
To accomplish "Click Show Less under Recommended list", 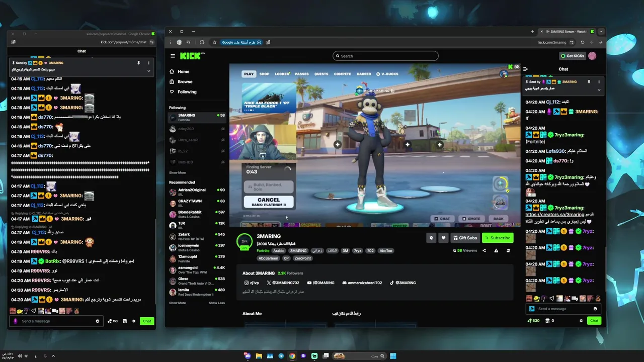I will click(x=217, y=303).
